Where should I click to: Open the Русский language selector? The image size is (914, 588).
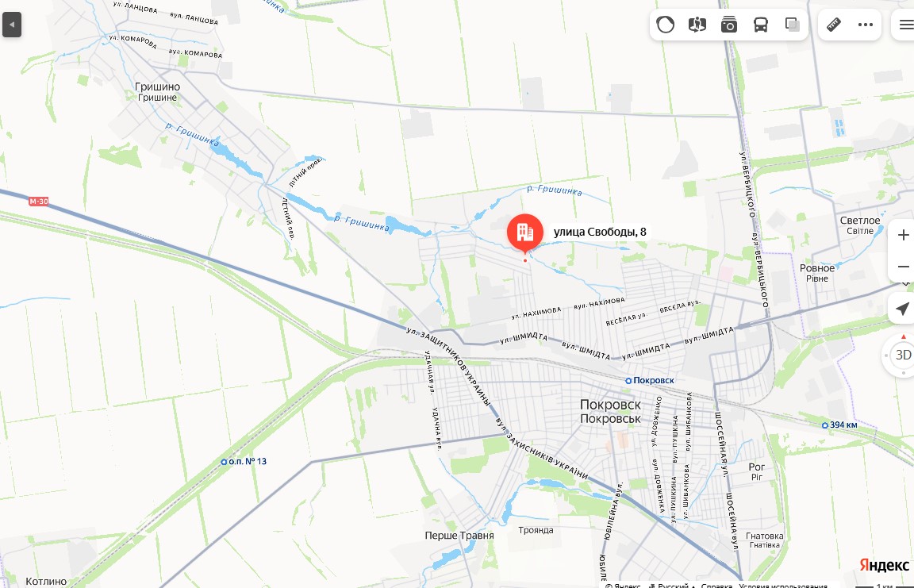(671, 585)
